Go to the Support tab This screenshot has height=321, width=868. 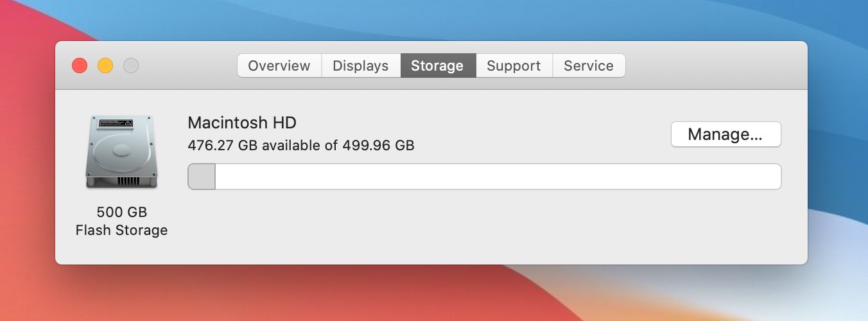coord(514,65)
